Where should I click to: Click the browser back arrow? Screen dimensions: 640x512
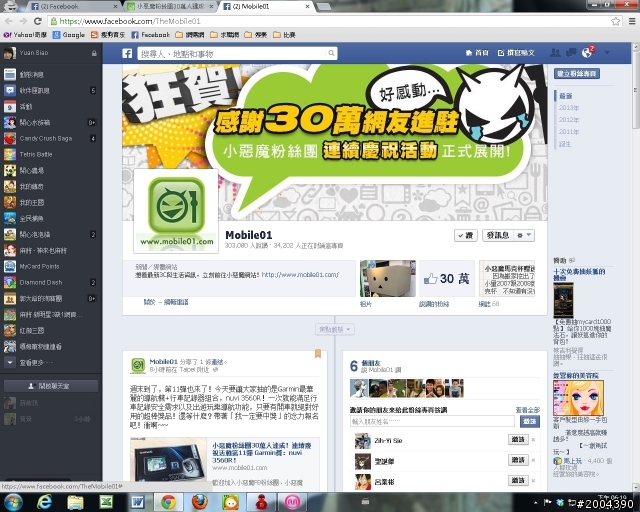coord(9,21)
